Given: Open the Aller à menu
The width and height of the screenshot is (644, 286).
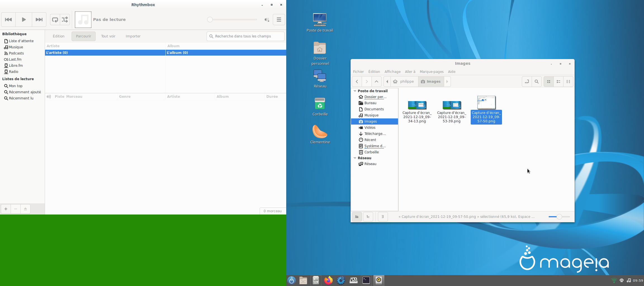Looking at the screenshot, I should pos(410,72).
